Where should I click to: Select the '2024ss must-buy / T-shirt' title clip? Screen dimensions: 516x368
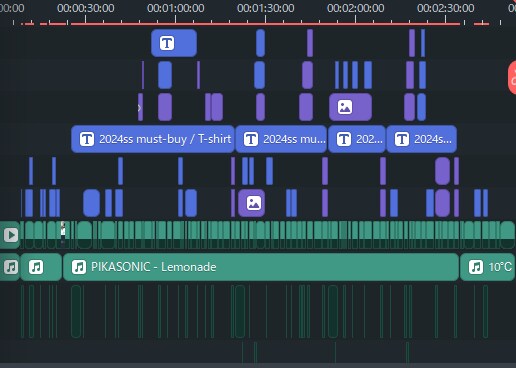(x=153, y=139)
